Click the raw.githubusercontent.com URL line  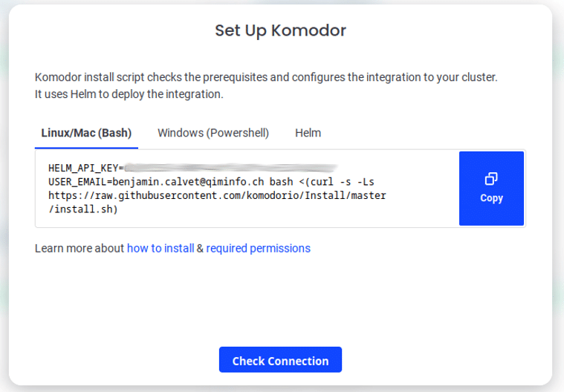(x=217, y=195)
